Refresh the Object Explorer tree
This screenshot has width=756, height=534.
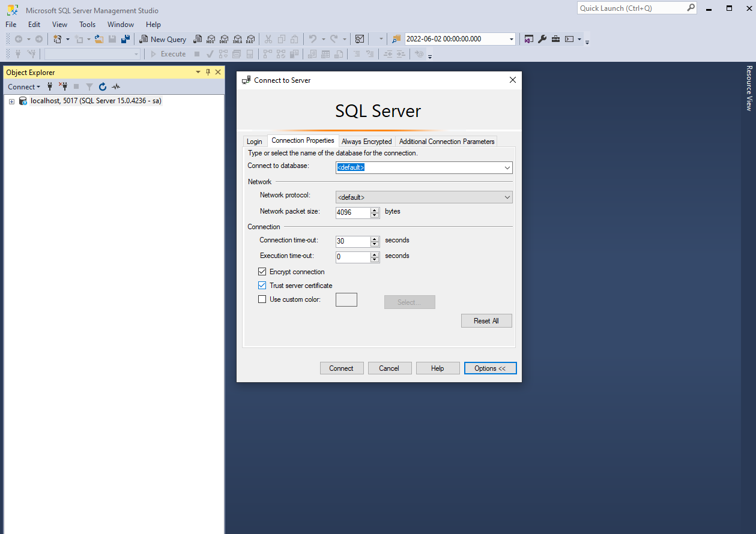[x=103, y=86]
